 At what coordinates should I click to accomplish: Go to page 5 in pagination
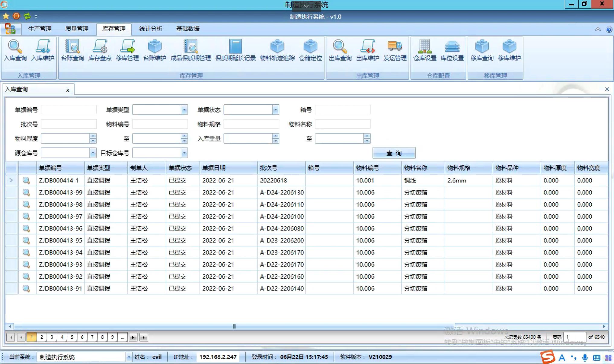(x=72, y=337)
